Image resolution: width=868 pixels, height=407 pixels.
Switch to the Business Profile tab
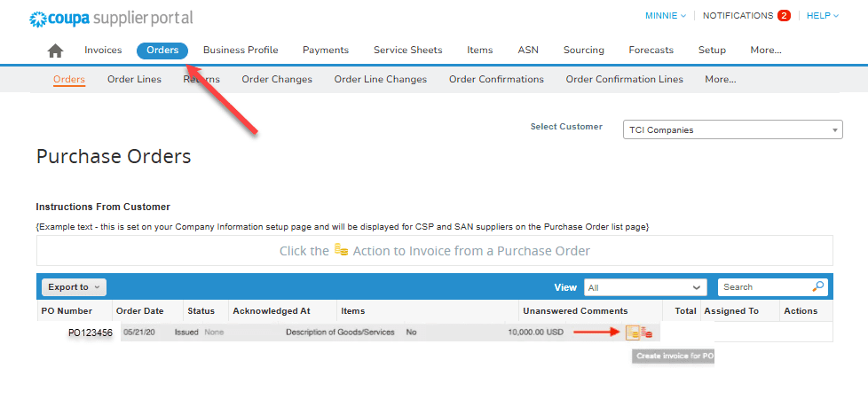pyautogui.click(x=241, y=51)
